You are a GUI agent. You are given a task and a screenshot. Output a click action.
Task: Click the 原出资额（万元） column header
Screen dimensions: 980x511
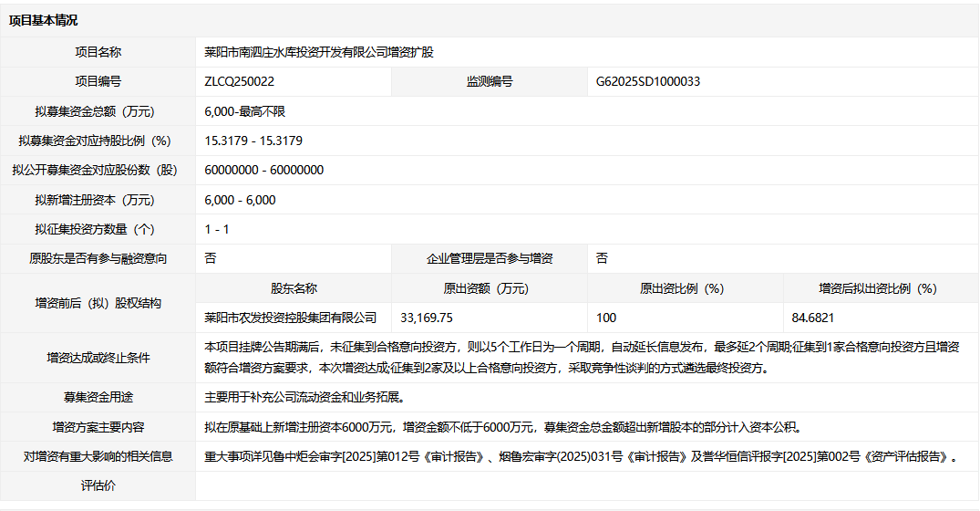point(490,288)
